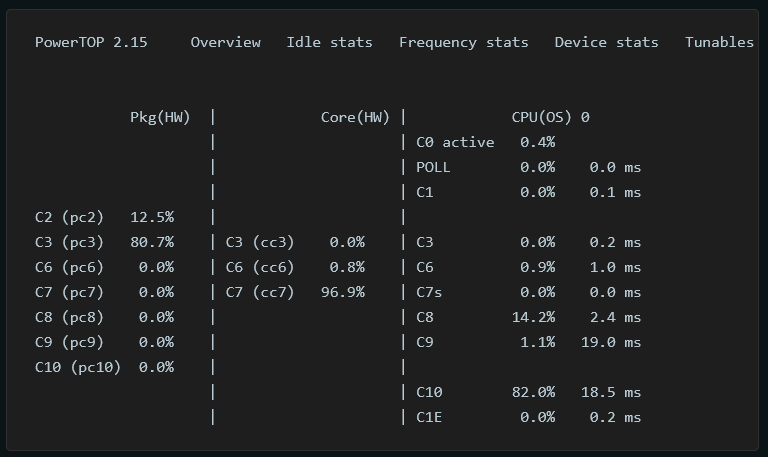Go to the Device stats tab
Screen dimensions: 768x457
coord(606,43)
